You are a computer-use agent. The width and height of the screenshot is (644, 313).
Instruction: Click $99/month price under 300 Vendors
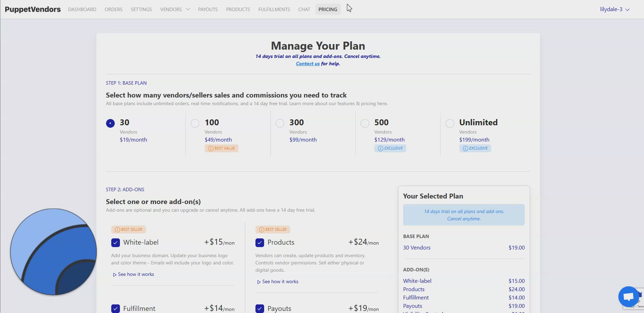point(303,139)
